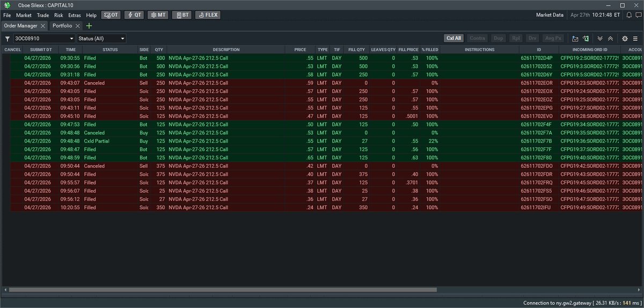The image size is (644, 308).
Task: Sort by FILL QTY column header
Action: tap(356, 49)
